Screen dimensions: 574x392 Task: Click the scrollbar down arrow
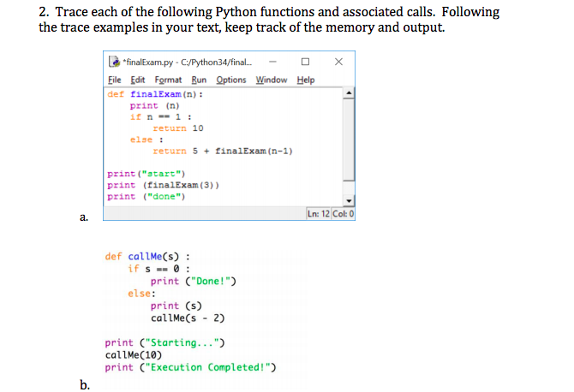click(349, 201)
